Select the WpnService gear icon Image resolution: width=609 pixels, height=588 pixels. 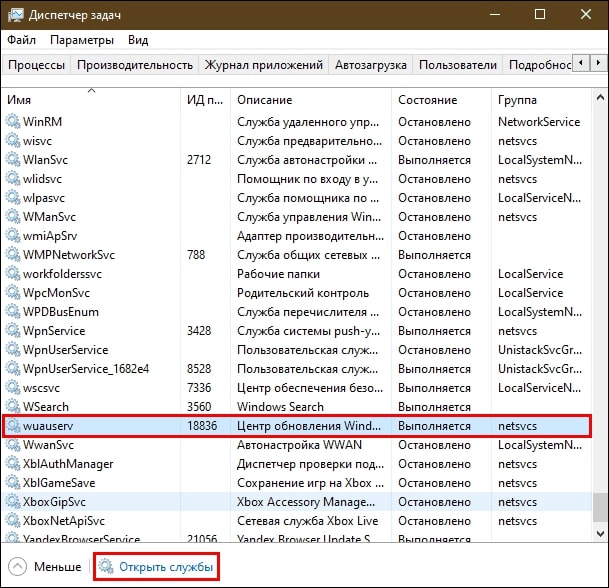pos(13,331)
